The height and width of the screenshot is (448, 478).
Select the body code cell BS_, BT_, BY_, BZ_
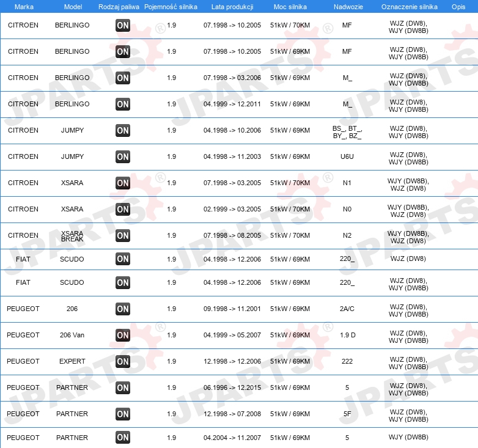(347, 132)
